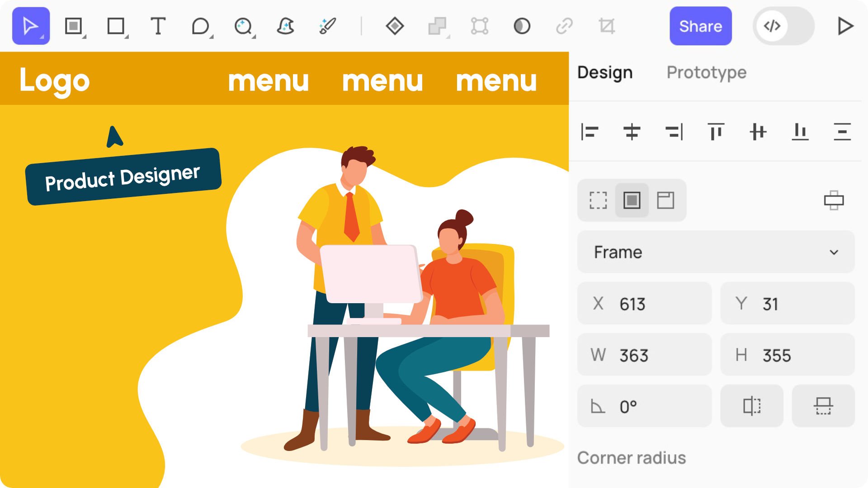868x488 pixels.
Task: Open the Design tab
Action: click(x=606, y=72)
